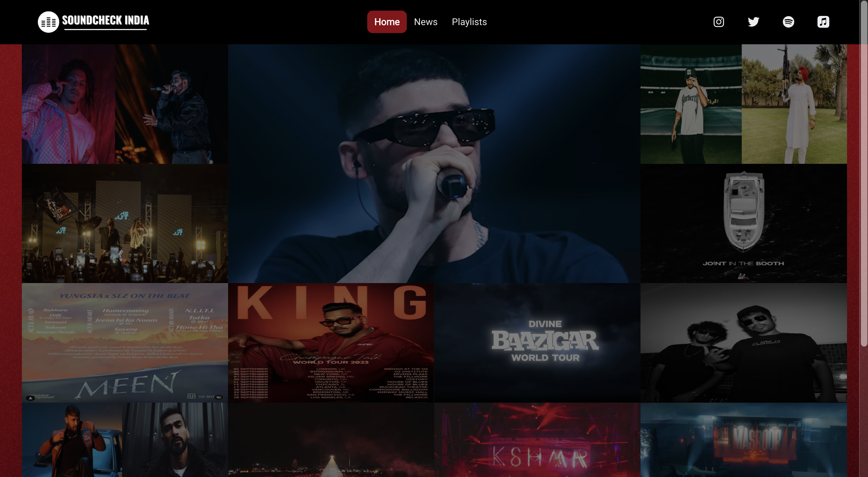Open the Apple Music note icon
This screenshot has width=868, height=477.
point(823,22)
